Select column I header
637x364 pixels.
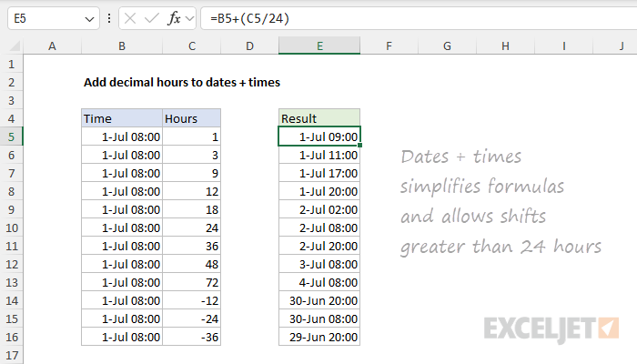click(x=564, y=45)
